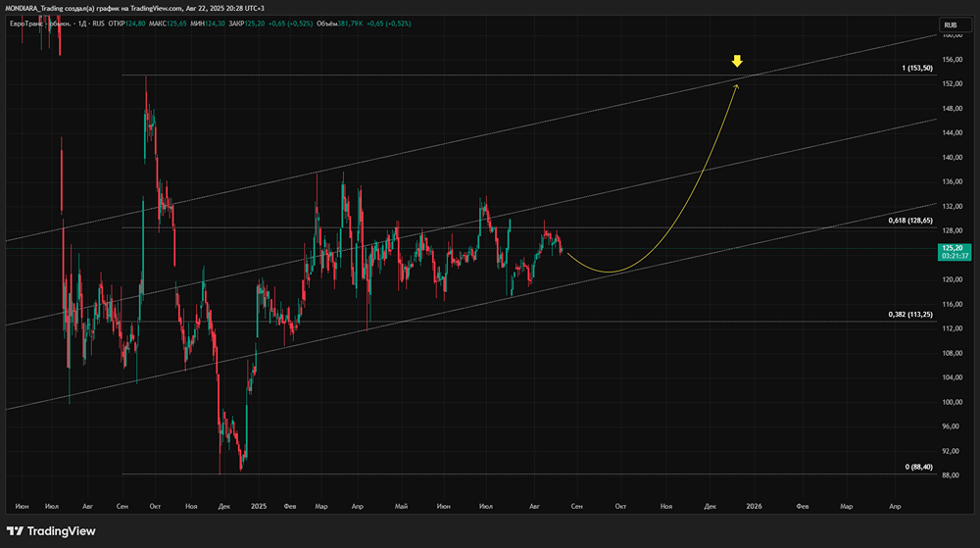The width and height of the screenshot is (980, 548).
Task: Click the 2026 label on time axis
Action: (x=754, y=506)
